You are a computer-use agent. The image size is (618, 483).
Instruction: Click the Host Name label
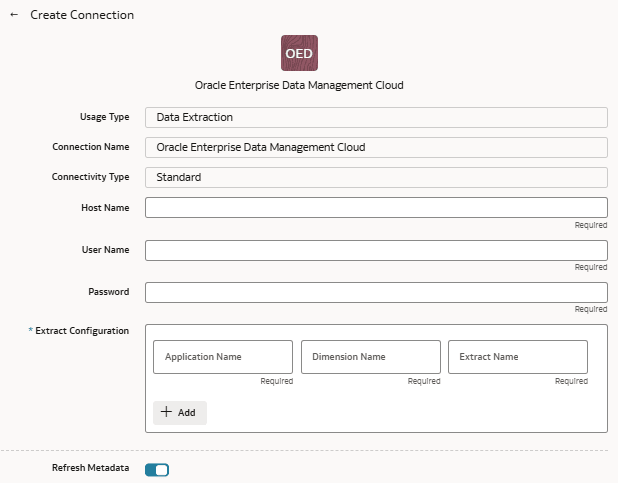pyautogui.click(x=105, y=208)
